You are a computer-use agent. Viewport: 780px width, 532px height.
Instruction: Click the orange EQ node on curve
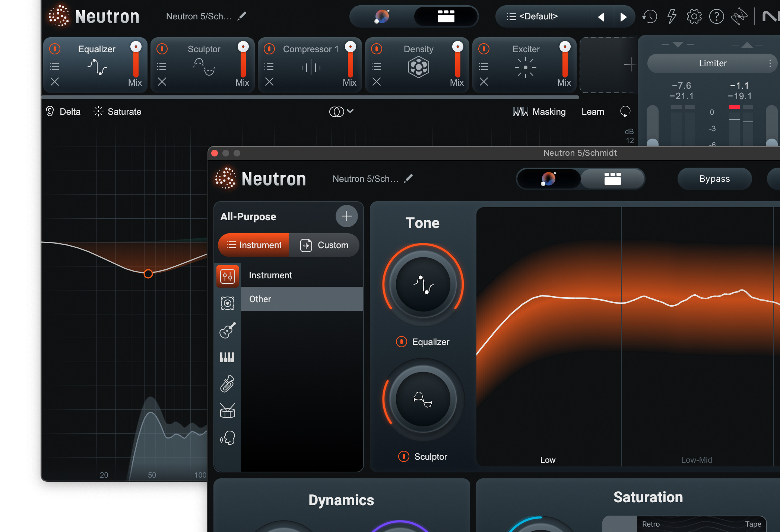(148, 274)
